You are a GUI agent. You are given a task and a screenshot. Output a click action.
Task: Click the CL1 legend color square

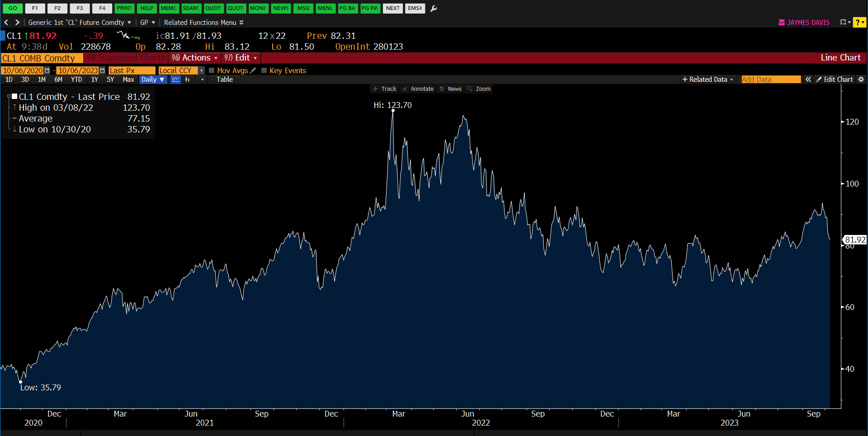coord(14,96)
